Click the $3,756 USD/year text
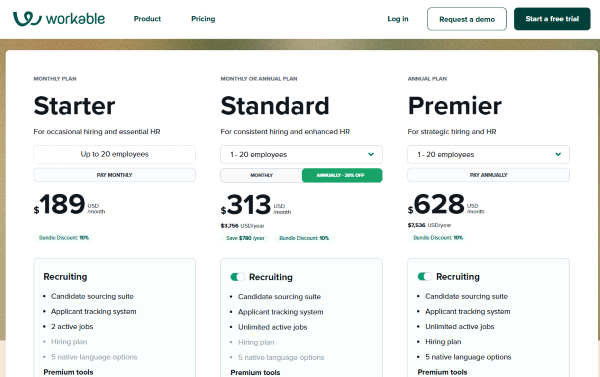Screen dimensions: 600x377 coord(242,226)
